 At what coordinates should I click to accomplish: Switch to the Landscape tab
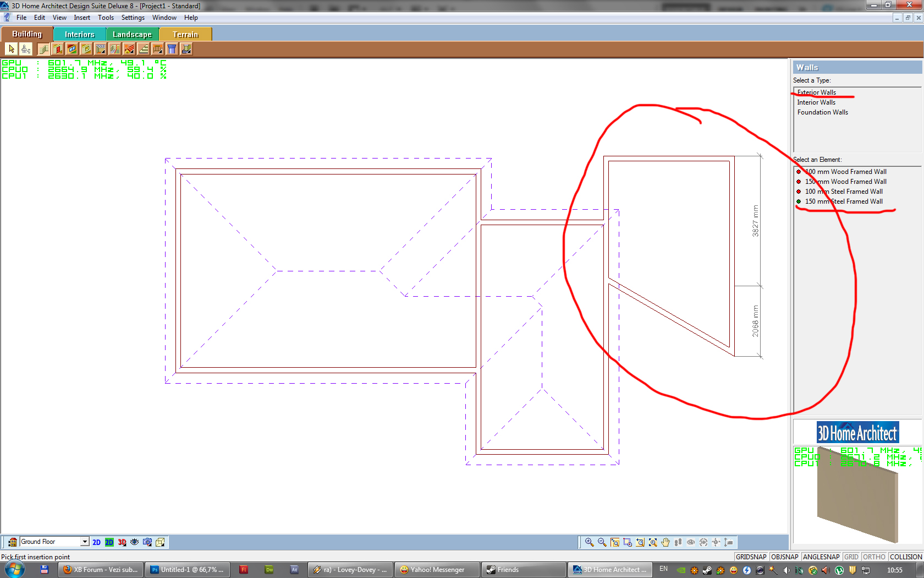pos(132,34)
